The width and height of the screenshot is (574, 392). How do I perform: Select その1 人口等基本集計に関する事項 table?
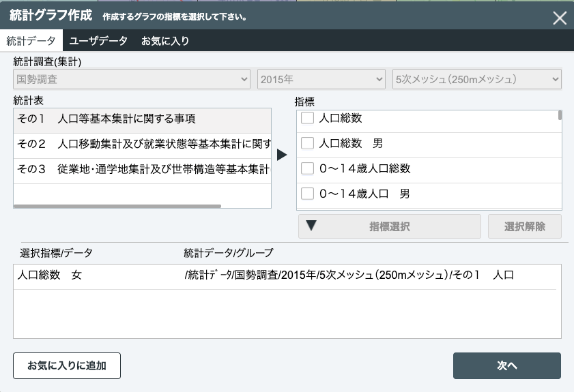click(142, 119)
